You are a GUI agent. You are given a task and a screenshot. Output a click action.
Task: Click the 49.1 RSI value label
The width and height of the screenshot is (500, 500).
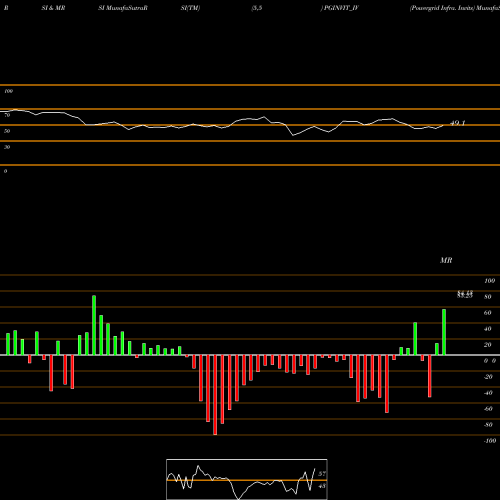click(457, 123)
